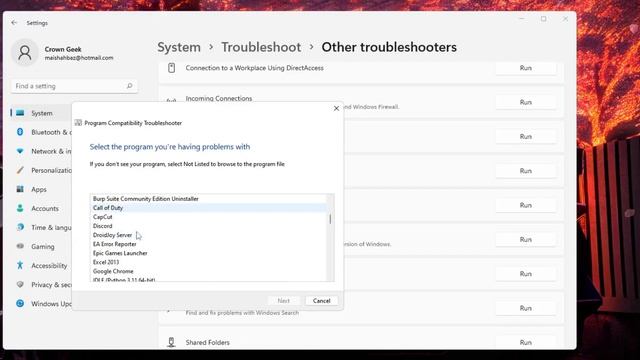The width and height of the screenshot is (640, 360).
Task: Maximize the Settings window
Action: [x=543, y=19]
